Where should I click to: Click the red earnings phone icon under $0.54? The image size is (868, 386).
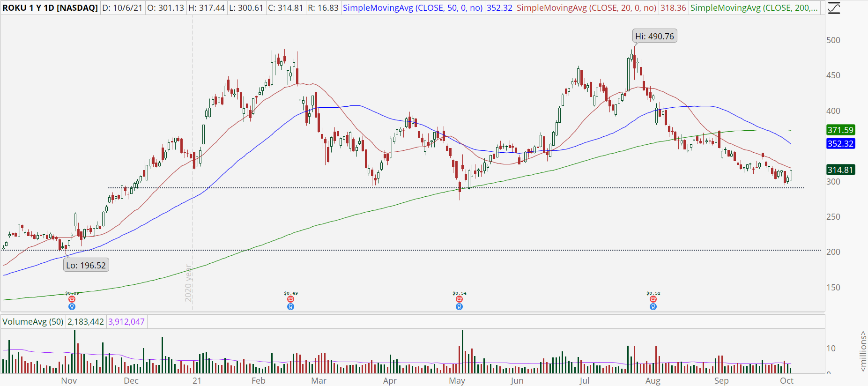click(x=459, y=299)
